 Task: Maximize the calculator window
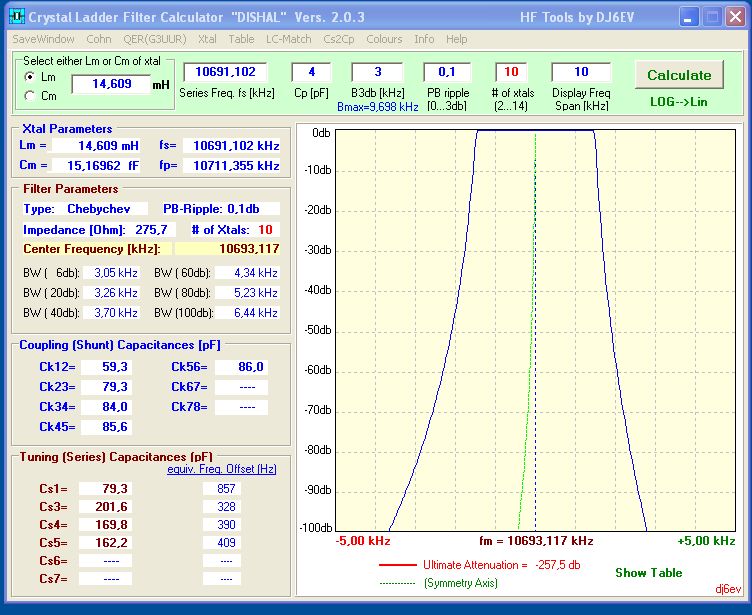[x=711, y=17]
